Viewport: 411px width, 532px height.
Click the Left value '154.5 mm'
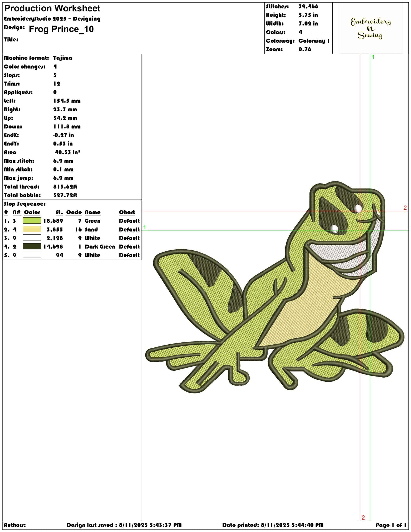pyautogui.click(x=67, y=101)
